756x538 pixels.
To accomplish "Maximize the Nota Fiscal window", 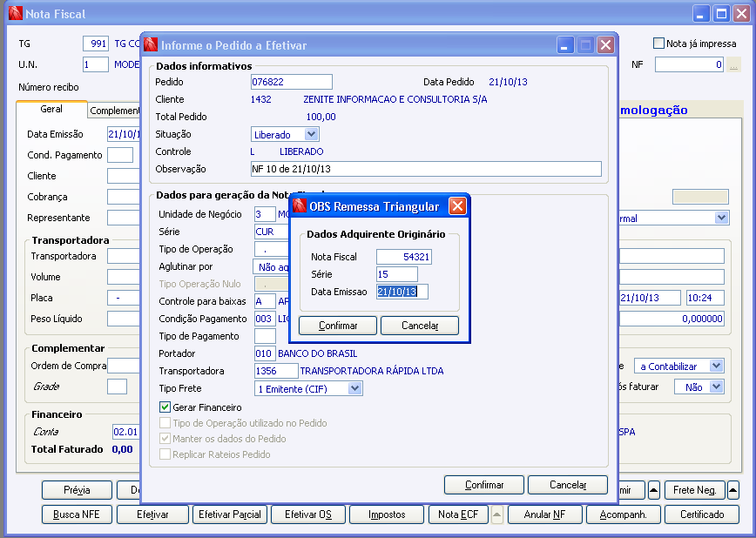I will [721, 14].
